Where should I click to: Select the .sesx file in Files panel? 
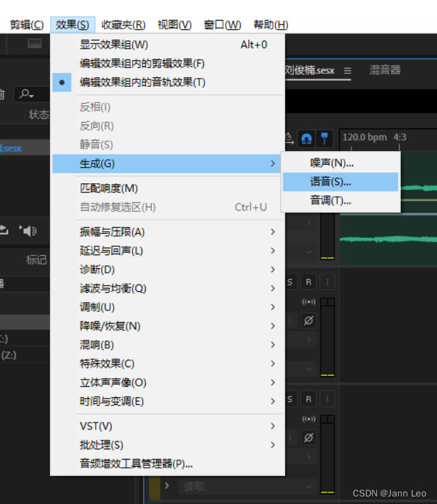(x=25, y=148)
